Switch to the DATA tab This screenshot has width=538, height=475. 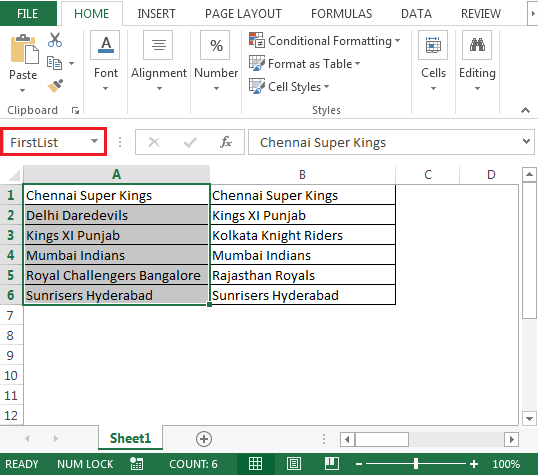coord(416,14)
